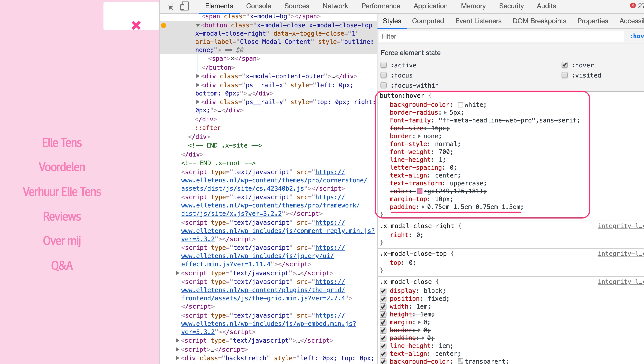Image resolution: width=644 pixels, height=364 pixels.
Task: Open the Sources tab
Action: point(297,6)
